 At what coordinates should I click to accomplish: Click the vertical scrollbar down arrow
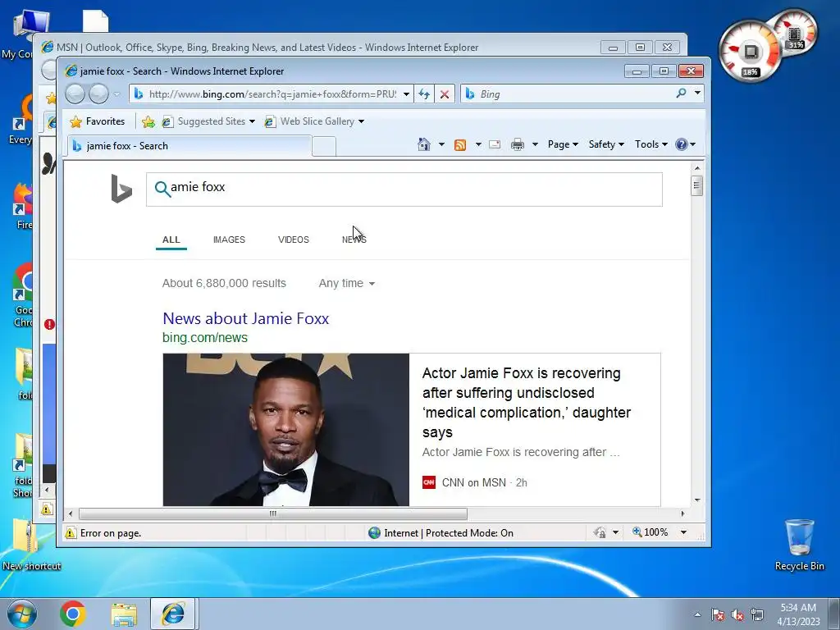click(x=697, y=500)
